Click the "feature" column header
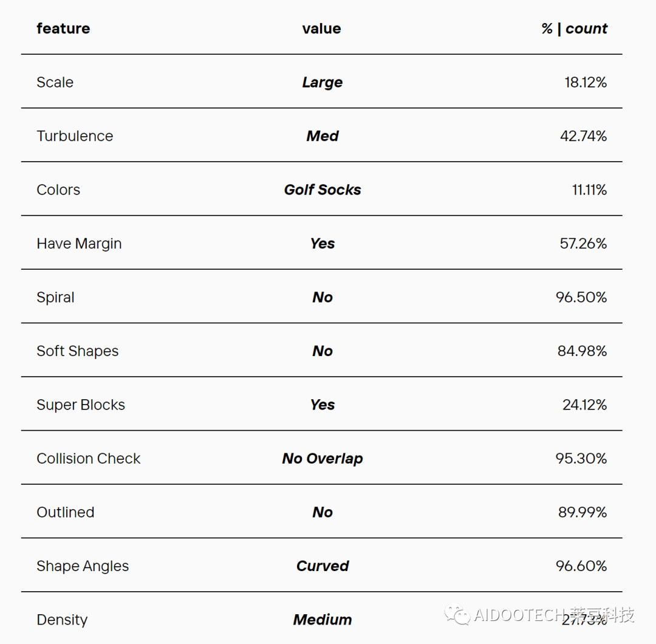The width and height of the screenshot is (656, 644). click(63, 29)
